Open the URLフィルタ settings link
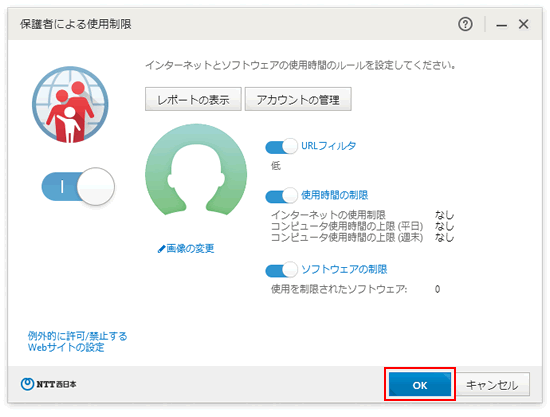550x417 pixels. [329, 146]
